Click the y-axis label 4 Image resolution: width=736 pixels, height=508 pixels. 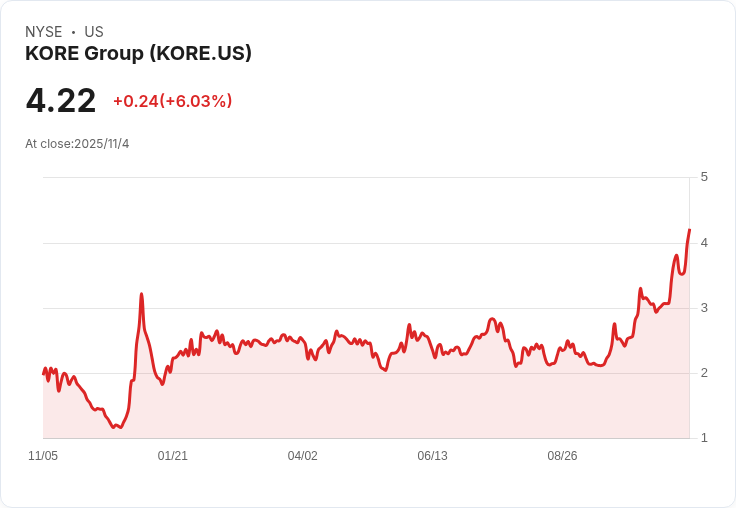pos(704,242)
